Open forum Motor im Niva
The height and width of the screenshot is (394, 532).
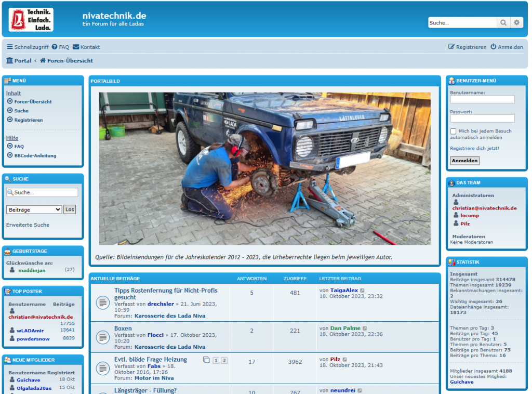coord(154,378)
